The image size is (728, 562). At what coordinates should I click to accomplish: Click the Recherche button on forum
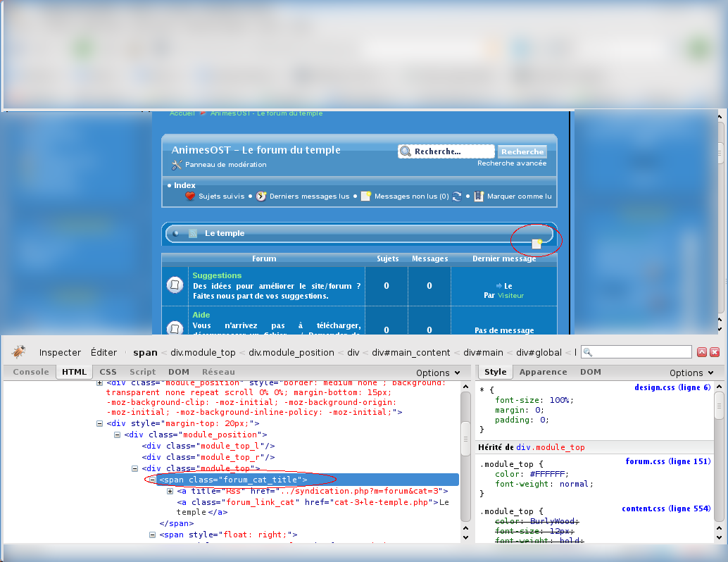pos(522,151)
